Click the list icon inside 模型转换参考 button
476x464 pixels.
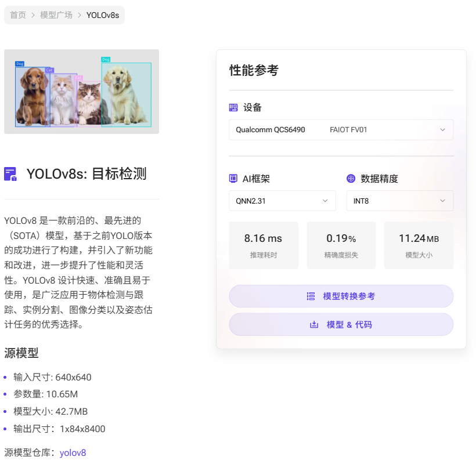click(x=312, y=296)
